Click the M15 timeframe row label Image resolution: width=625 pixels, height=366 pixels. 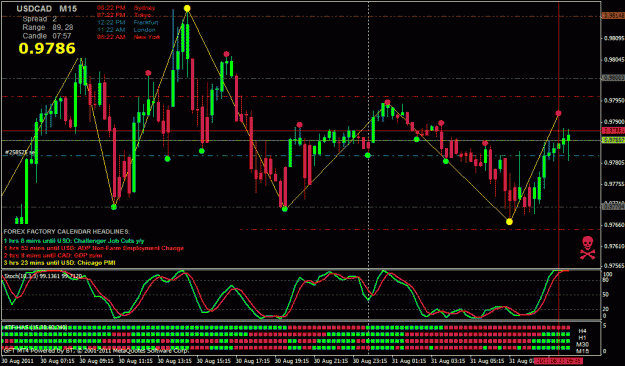pos(582,351)
